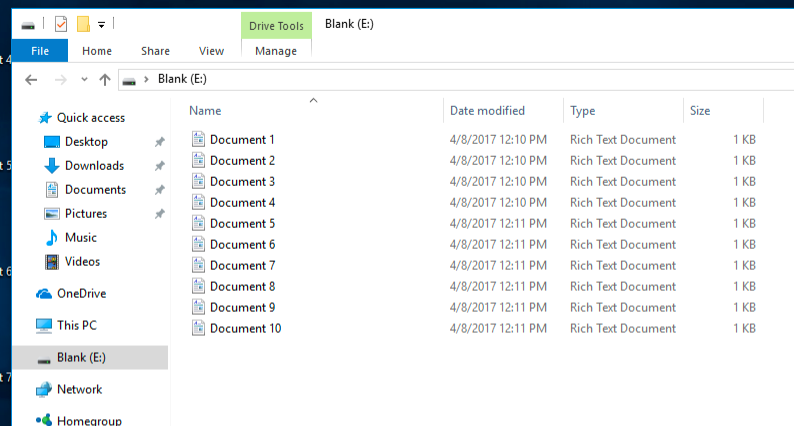Click the Document 1 file icon
The width and height of the screenshot is (794, 426).
[x=198, y=140]
